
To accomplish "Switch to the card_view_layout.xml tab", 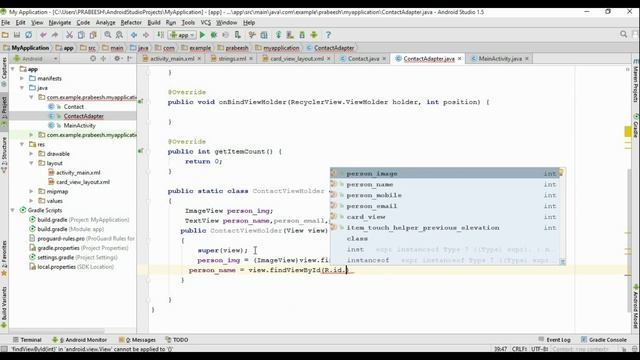I will 297,59.
